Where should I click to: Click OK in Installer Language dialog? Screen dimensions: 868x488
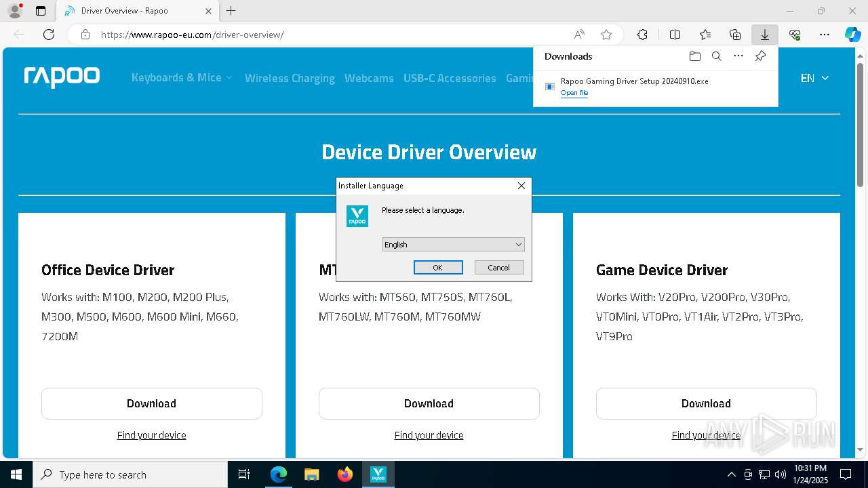click(438, 268)
